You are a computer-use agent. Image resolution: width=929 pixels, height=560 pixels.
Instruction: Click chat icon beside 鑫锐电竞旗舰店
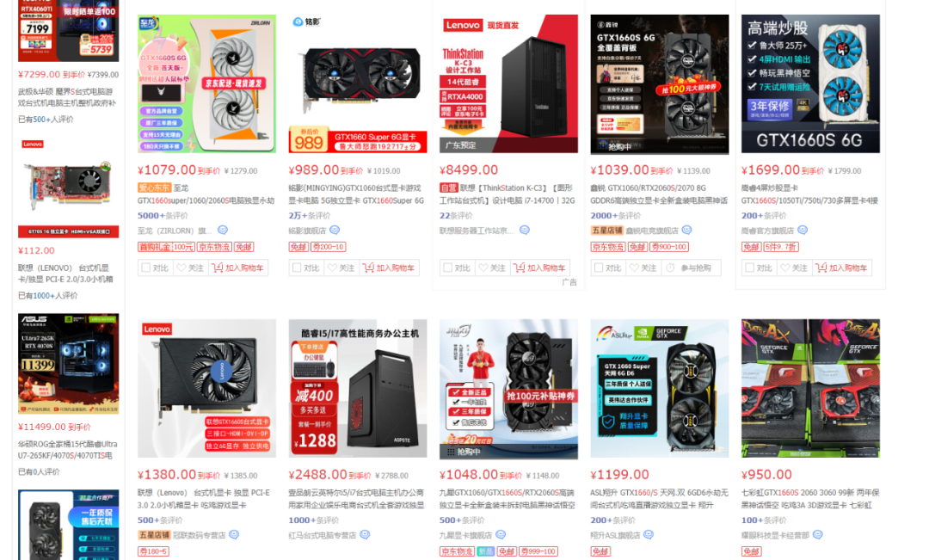686,230
